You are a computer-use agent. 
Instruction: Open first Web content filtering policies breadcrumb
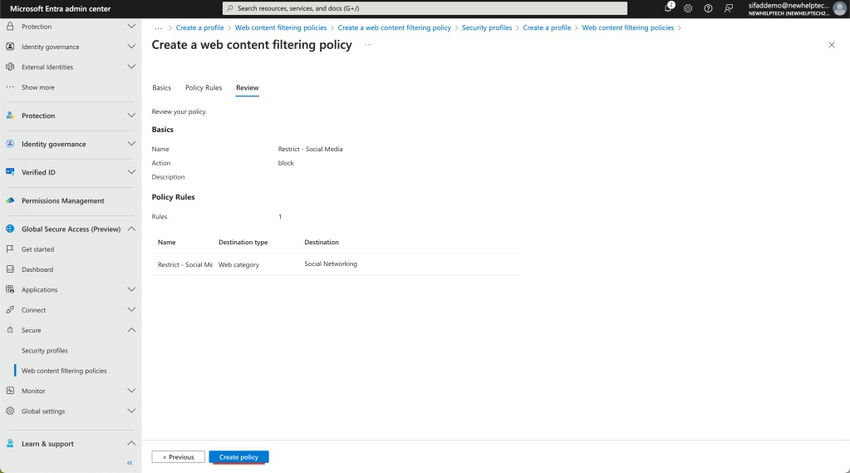tap(281, 28)
